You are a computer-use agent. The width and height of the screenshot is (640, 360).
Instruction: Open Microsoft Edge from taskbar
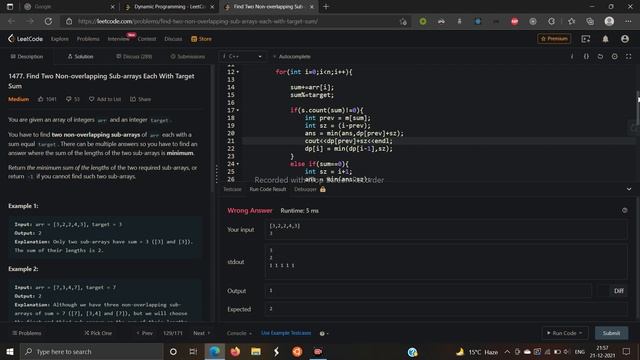pos(214,351)
